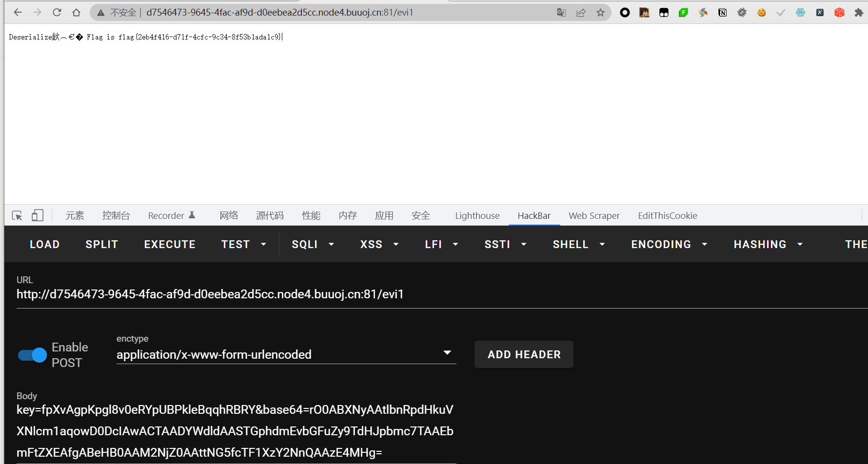
Task: Switch to the 元素 DevTools tab
Action: click(x=75, y=215)
